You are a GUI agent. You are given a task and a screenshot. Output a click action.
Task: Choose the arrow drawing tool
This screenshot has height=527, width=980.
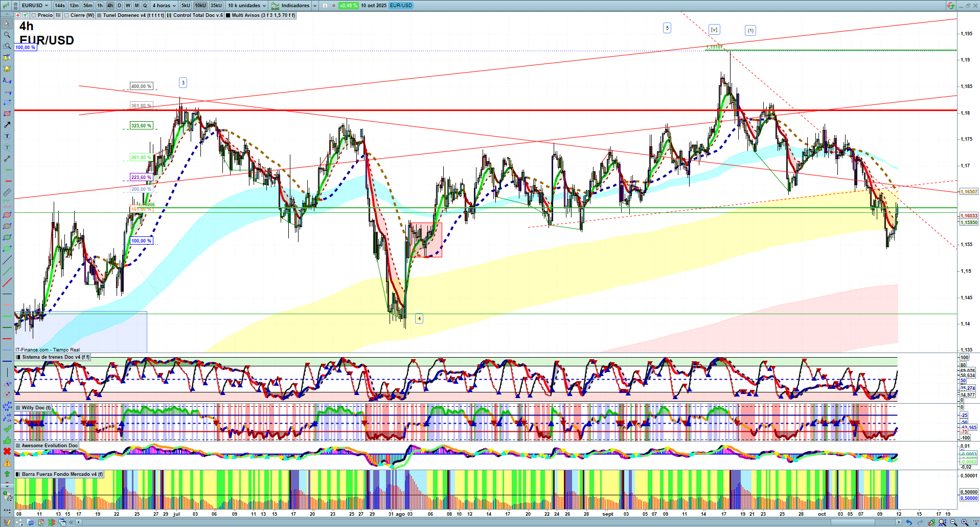click(7, 125)
